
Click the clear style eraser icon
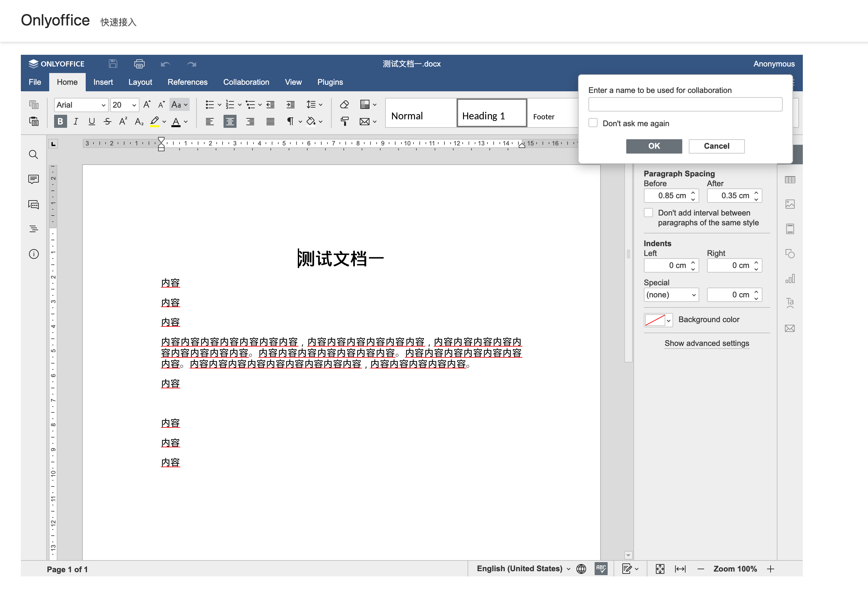point(344,105)
